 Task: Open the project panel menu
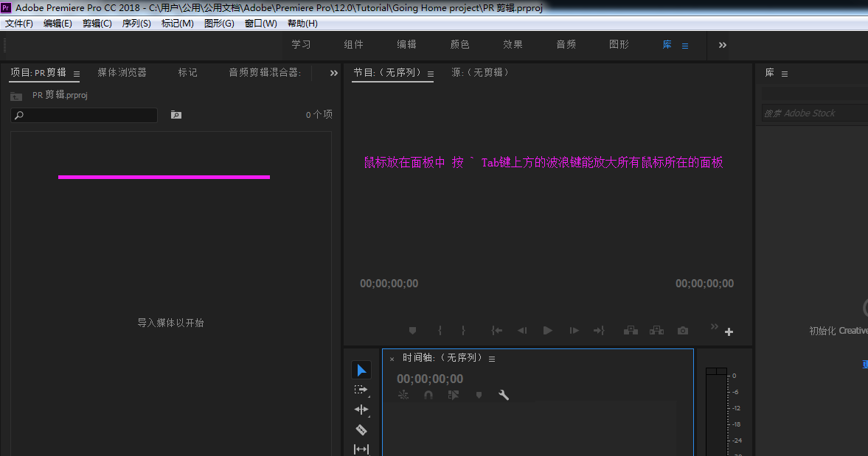pyautogui.click(x=77, y=74)
